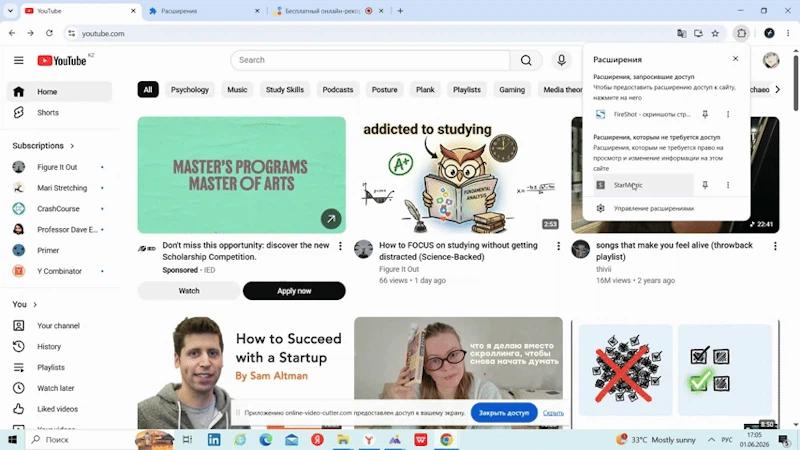Open Chrome profile icon in toolbar
The image size is (800, 450).
click(769, 33)
